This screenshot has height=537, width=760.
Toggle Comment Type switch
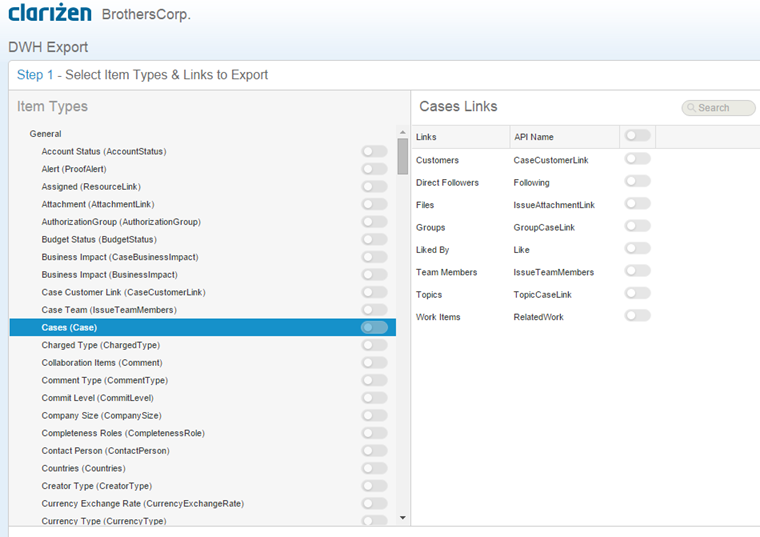(x=374, y=380)
